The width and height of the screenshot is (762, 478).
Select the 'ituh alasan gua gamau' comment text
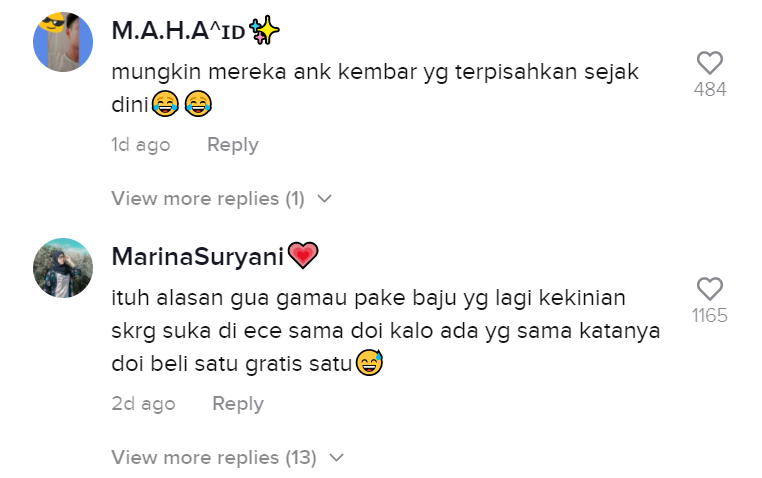tap(385, 331)
